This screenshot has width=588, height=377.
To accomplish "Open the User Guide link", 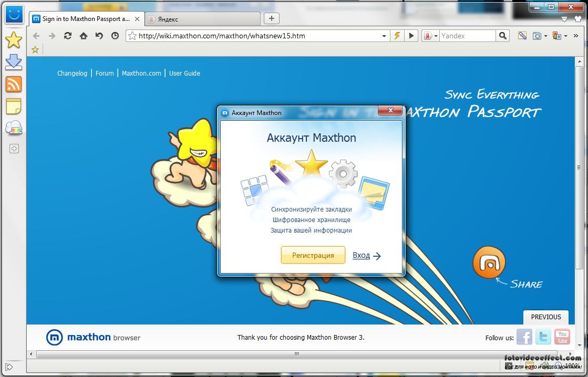I will tap(184, 74).
